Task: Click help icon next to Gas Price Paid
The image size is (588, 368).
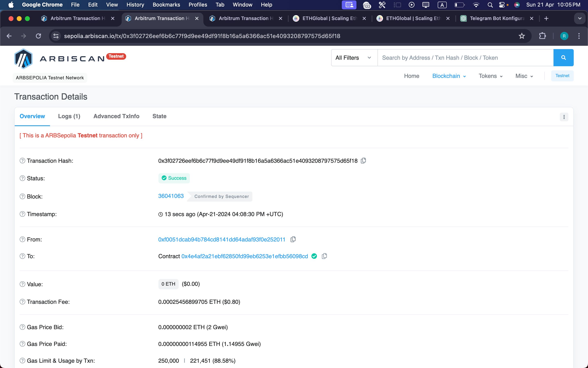Action: (x=22, y=344)
